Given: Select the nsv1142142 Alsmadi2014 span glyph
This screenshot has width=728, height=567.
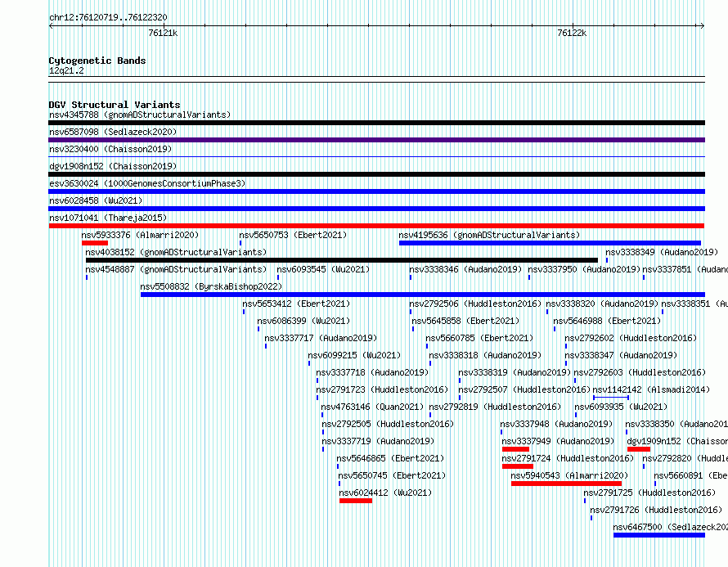Looking at the screenshot, I should (x=611, y=398).
